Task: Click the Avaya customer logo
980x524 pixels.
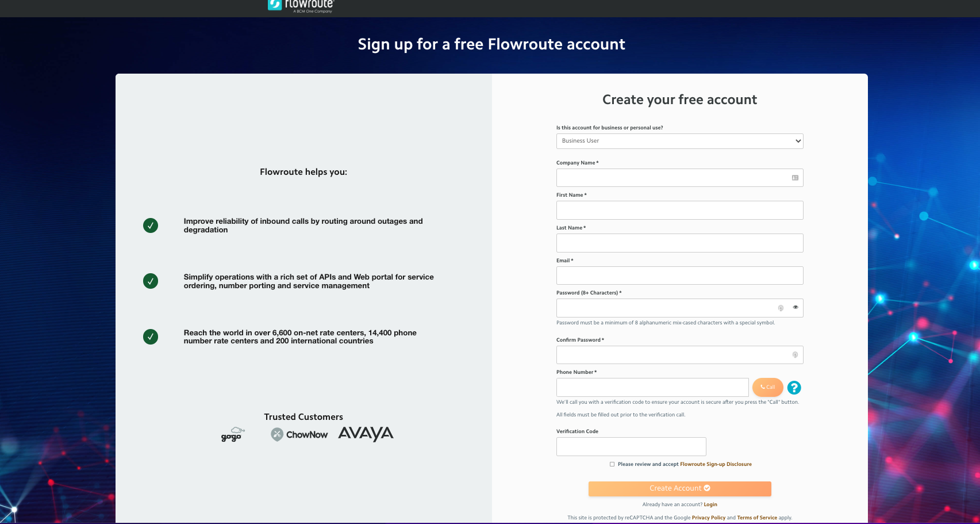Action: 366,434
